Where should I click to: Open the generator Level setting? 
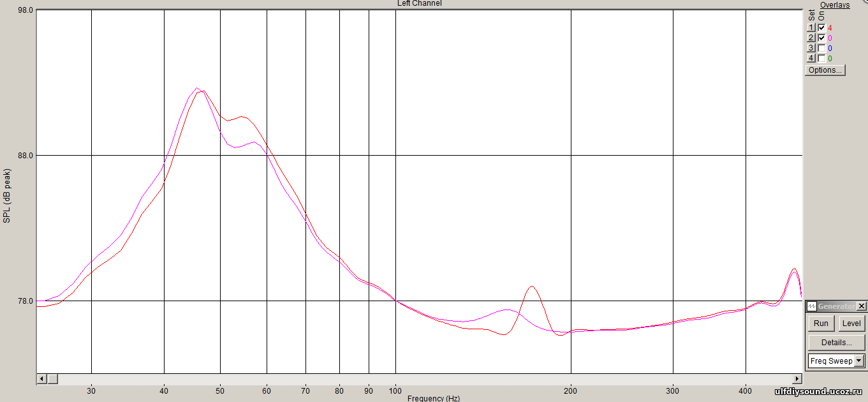tap(851, 323)
